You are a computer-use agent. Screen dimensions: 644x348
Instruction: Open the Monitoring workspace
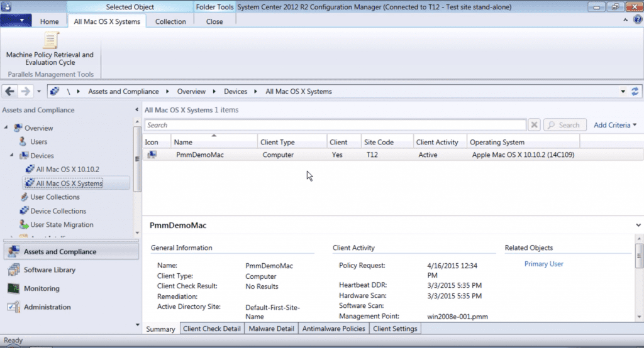point(72,288)
